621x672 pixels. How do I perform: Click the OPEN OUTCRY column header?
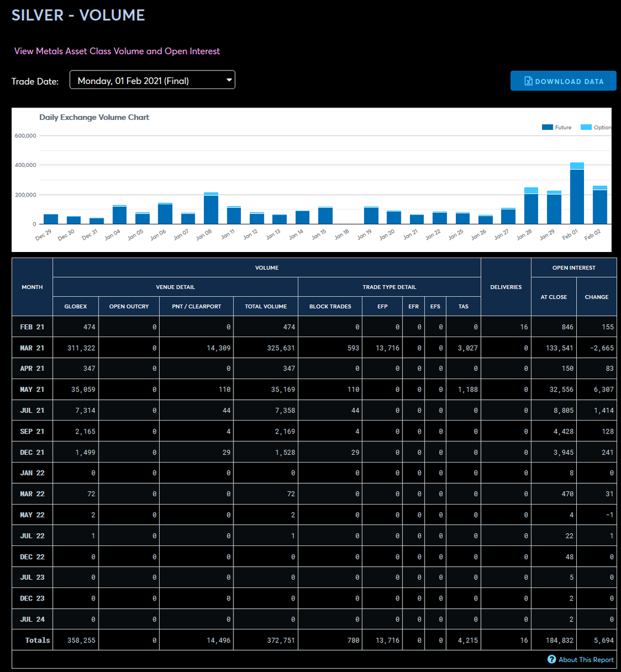[x=129, y=306]
